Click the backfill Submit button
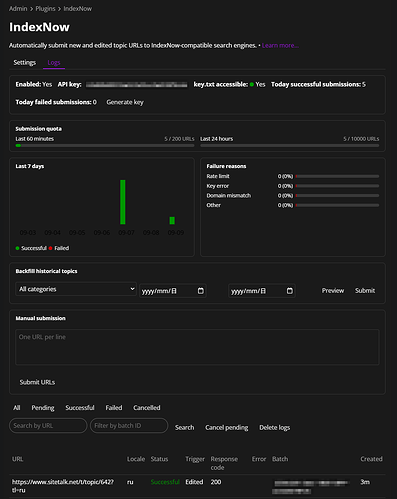Image resolution: width=397 pixels, height=499 pixels. [x=365, y=291]
